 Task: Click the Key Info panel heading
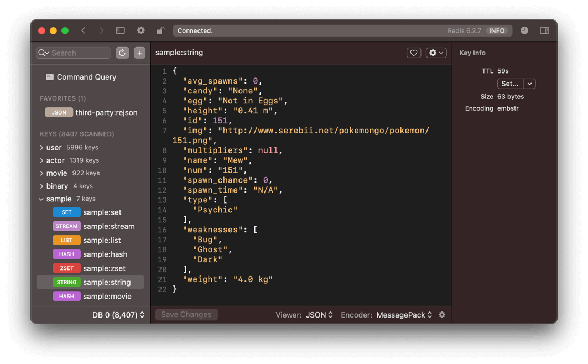(472, 53)
